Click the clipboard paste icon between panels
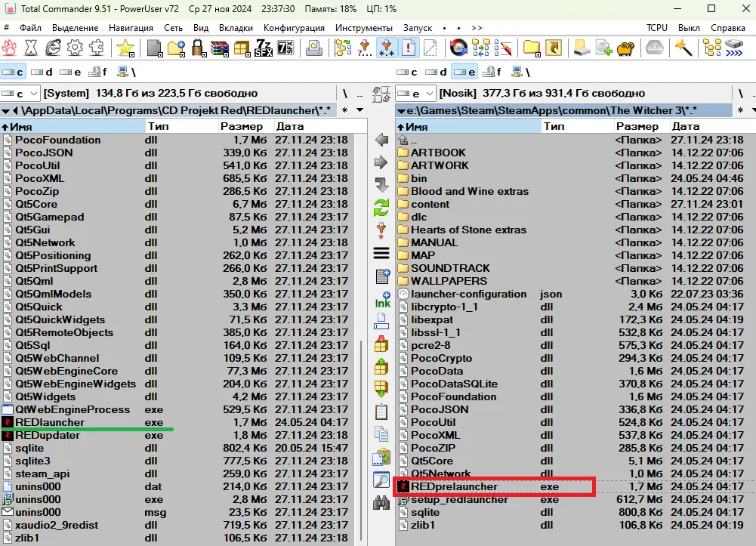This screenshot has height=546, width=756. point(381,412)
